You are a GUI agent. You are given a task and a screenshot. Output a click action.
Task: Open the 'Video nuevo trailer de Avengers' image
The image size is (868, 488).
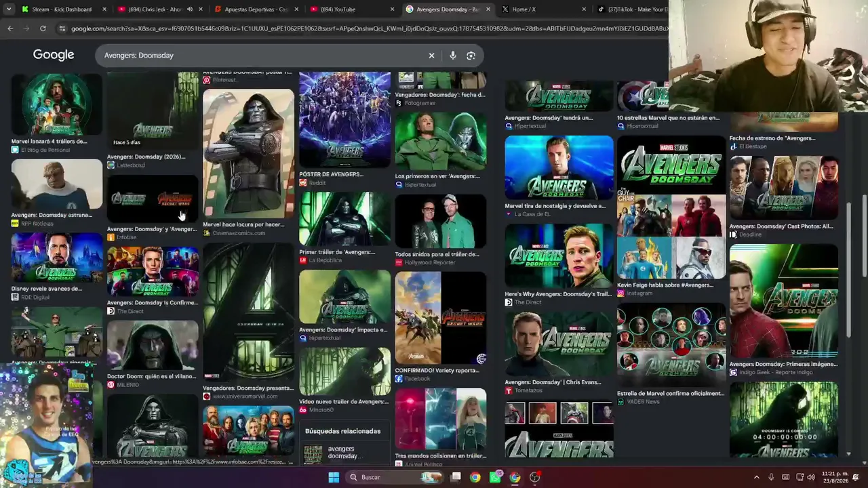(x=345, y=371)
